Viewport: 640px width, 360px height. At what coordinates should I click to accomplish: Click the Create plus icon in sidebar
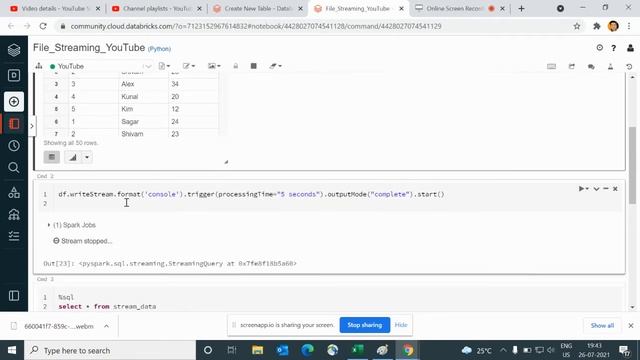click(x=14, y=102)
